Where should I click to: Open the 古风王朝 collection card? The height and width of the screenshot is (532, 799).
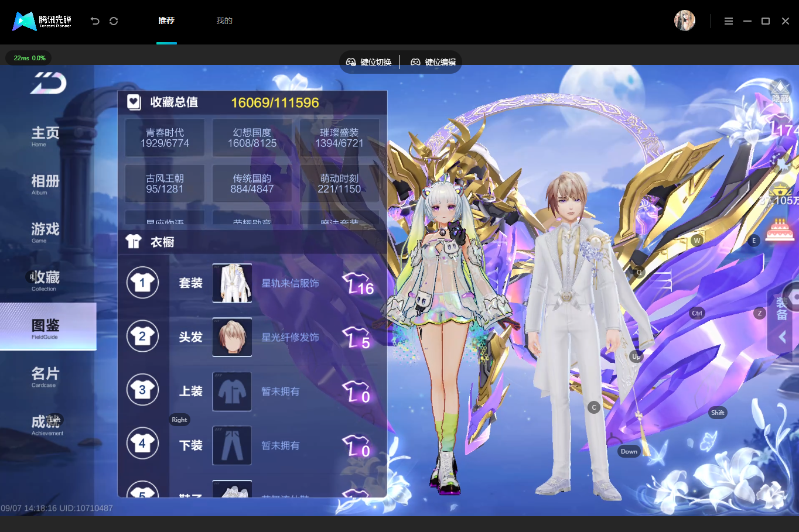point(165,183)
